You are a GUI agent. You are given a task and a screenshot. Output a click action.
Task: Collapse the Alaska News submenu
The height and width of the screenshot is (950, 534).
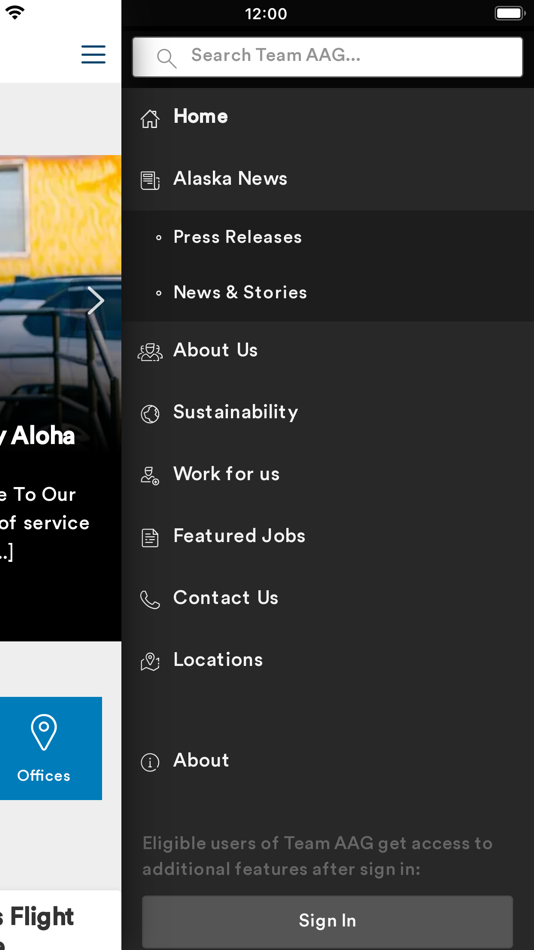(x=327, y=179)
